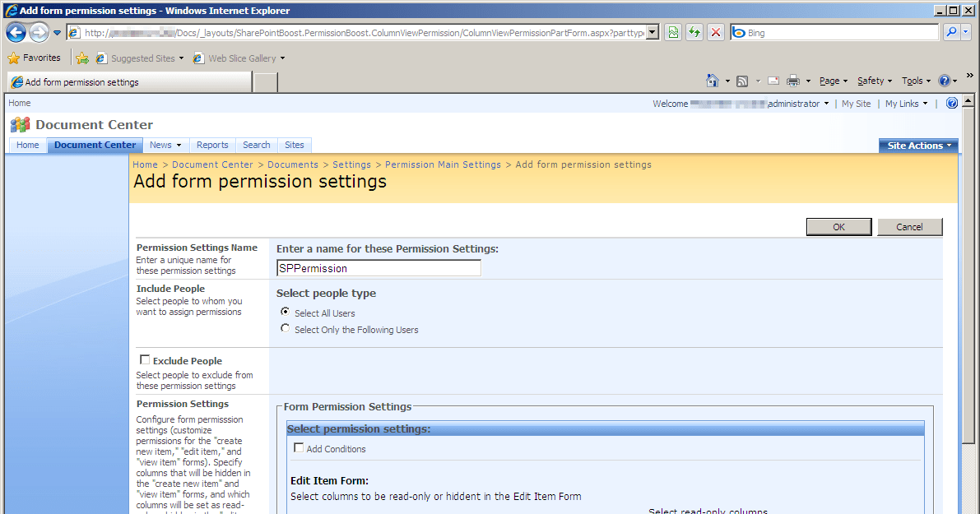Switch to the Reports tab
980x514 pixels.
click(x=212, y=145)
